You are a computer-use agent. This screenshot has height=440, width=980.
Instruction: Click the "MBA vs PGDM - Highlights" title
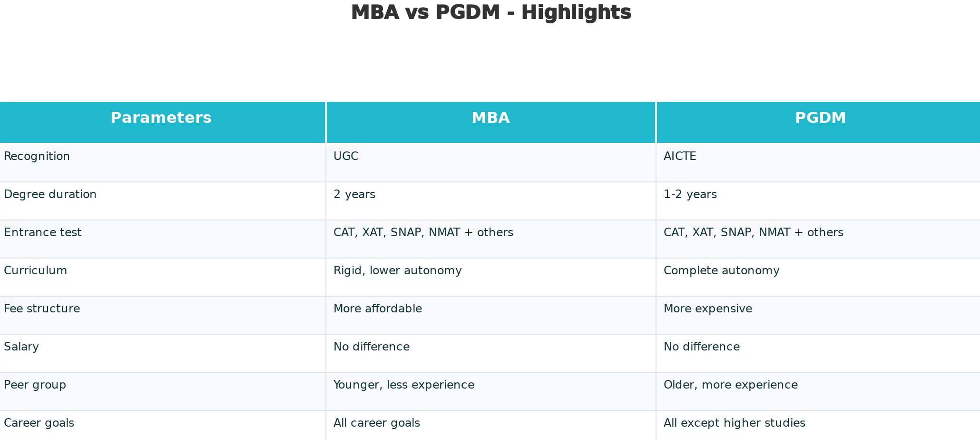[491, 13]
